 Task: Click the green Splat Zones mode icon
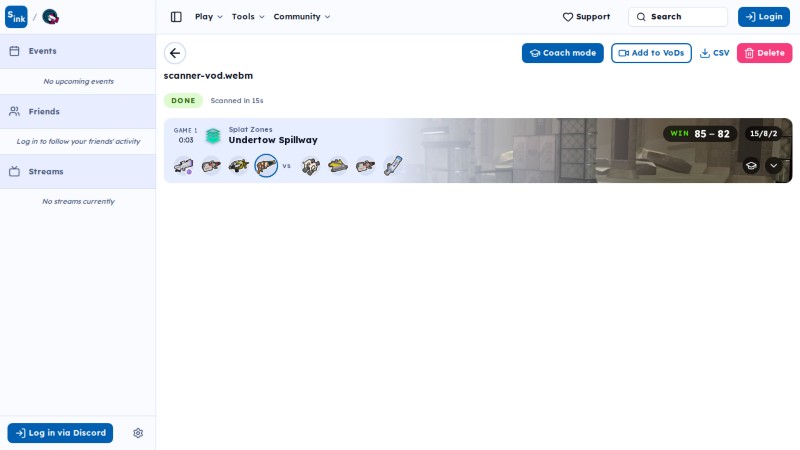click(213, 136)
